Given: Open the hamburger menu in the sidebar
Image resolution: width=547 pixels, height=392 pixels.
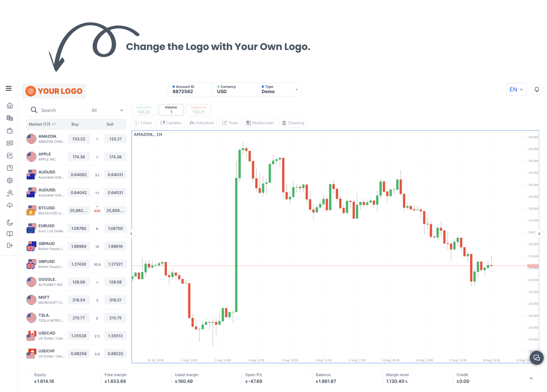Looking at the screenshot, I should pos(9,89).
